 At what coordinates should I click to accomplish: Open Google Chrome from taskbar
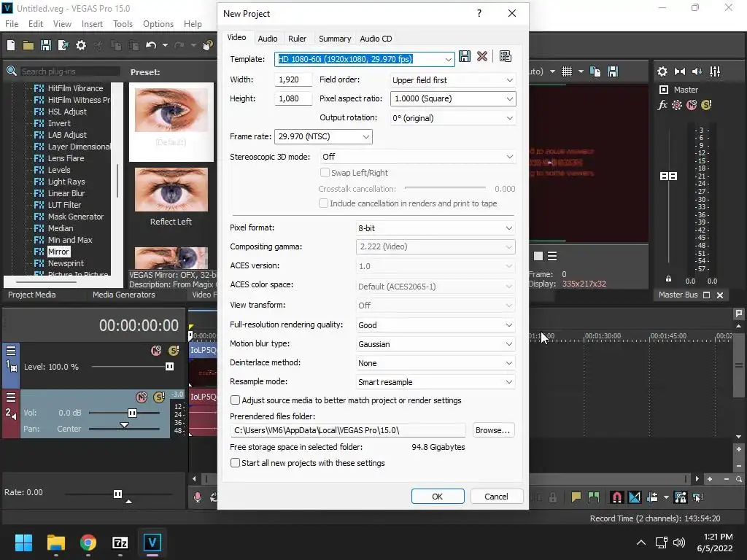coord(88,542)
